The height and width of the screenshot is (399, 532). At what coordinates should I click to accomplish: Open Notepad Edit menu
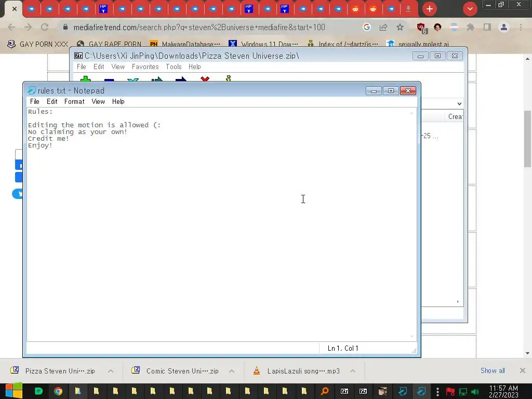52,101
